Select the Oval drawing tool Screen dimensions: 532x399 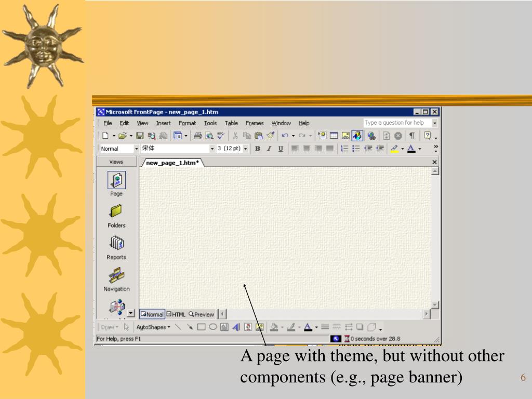[212, 327]
